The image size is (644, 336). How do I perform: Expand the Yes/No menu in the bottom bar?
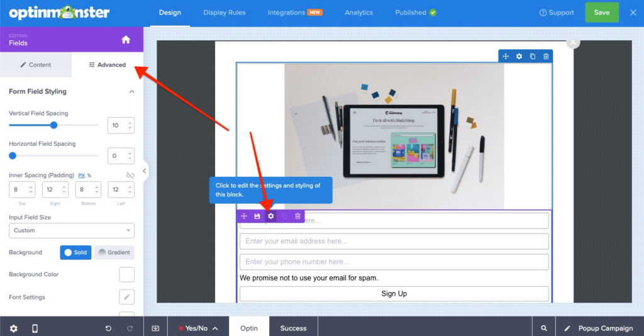coord(197,328)
